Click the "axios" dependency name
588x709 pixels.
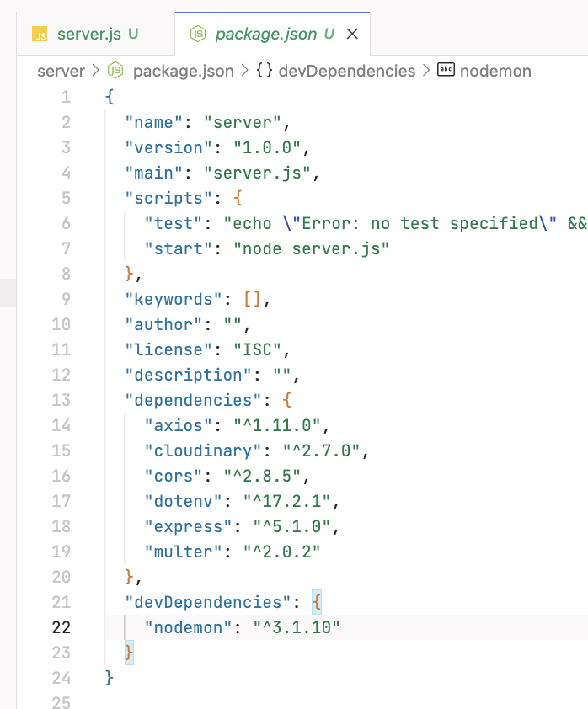tap(179, 425)
